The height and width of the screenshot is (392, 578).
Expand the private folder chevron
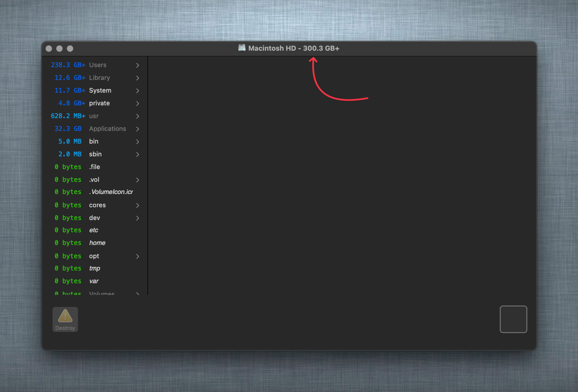pyautogui.click(x=138, y=103)
